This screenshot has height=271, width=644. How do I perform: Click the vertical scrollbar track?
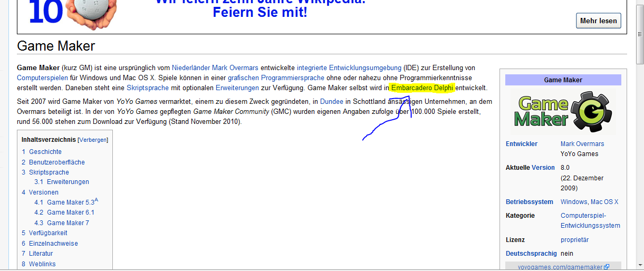click(x=639, y=158)
